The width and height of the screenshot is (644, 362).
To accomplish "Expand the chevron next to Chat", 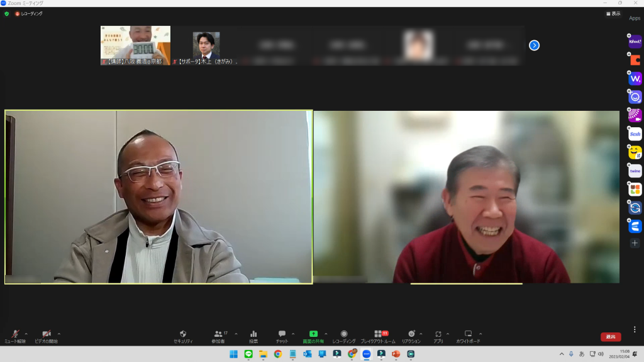I will (293, 334).
